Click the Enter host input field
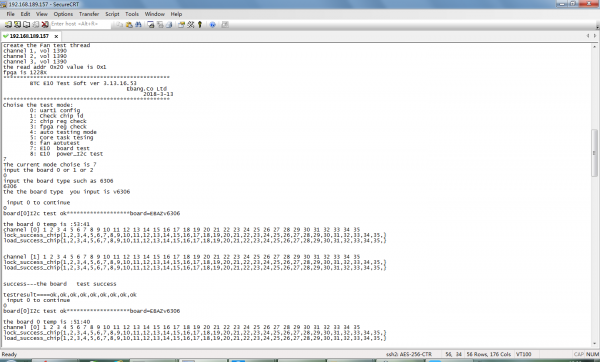The height and width of the screenshot is (362, 600). coord(80,24)
